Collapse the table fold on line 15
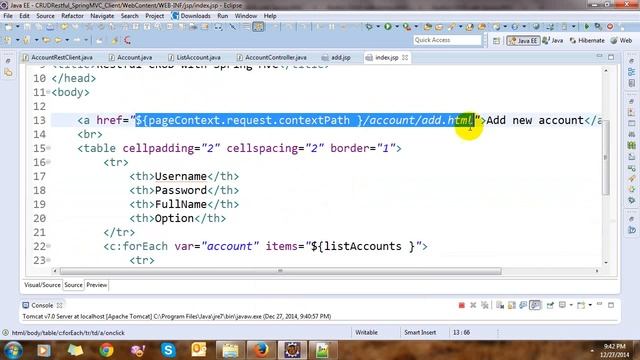Screen dimensions: 640x360 click(49, 148)
